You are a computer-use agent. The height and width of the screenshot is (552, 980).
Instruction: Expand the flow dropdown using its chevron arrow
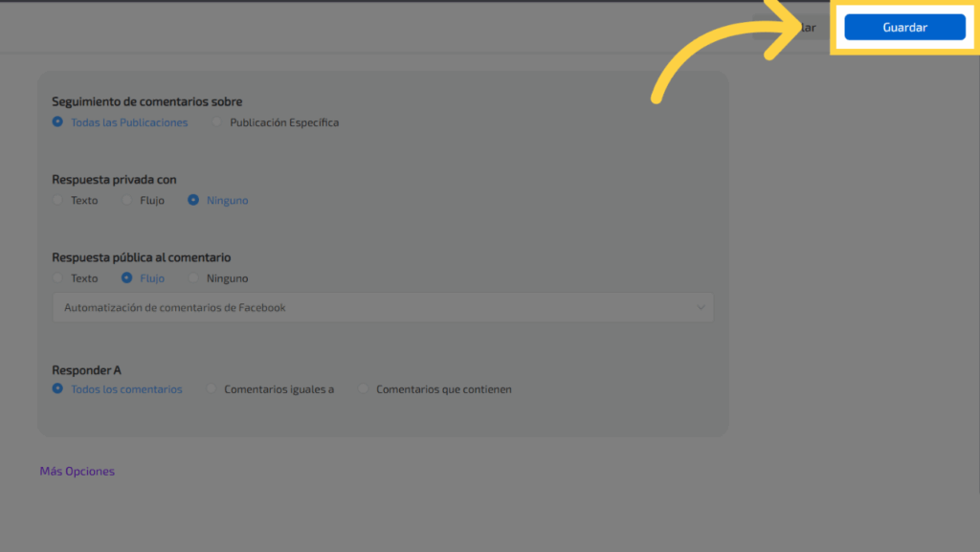pyautogui.click(x=701, y=308)
